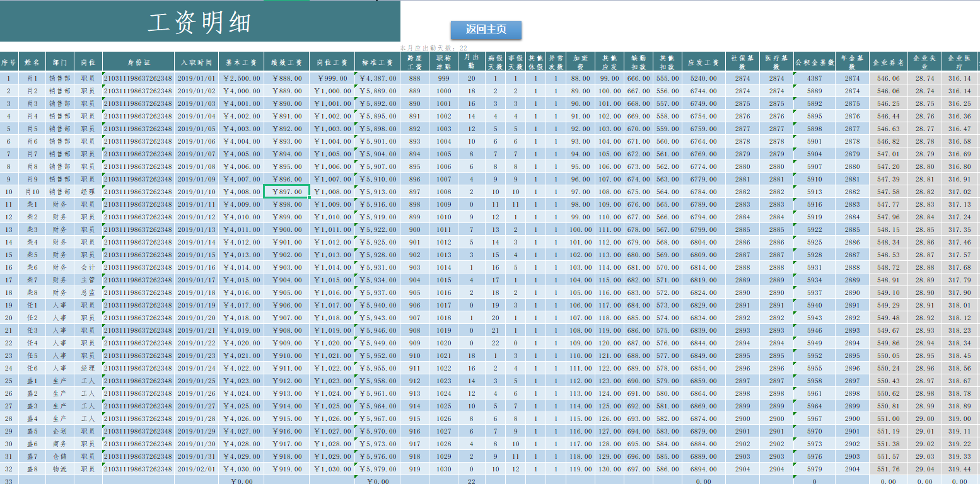The height and width of the screenshot is (484, 980).
Task: Select the 应发工资 column header
Action: click(703, 62)
